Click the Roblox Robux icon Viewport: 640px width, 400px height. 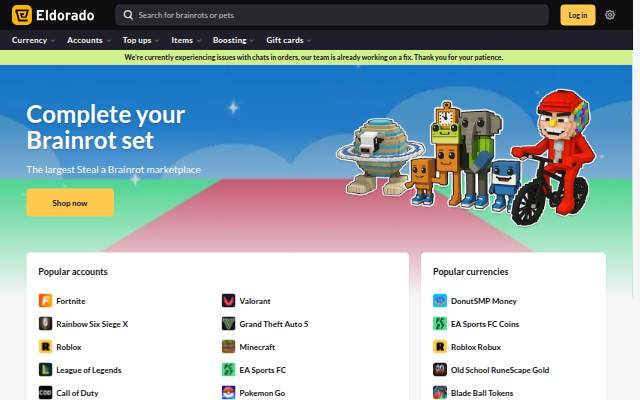pos(440,347)
